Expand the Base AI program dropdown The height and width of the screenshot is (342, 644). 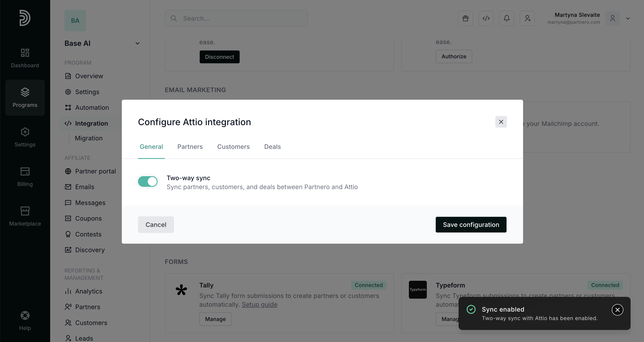(137, 43)
